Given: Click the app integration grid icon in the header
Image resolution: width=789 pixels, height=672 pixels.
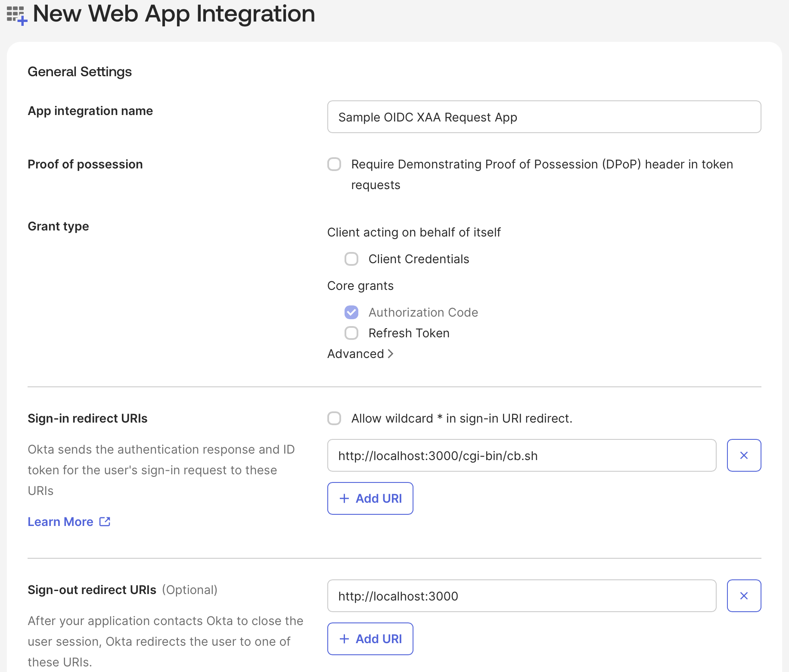Looking at the screenshot, I should pyautogui.click(x=17, y=16).
